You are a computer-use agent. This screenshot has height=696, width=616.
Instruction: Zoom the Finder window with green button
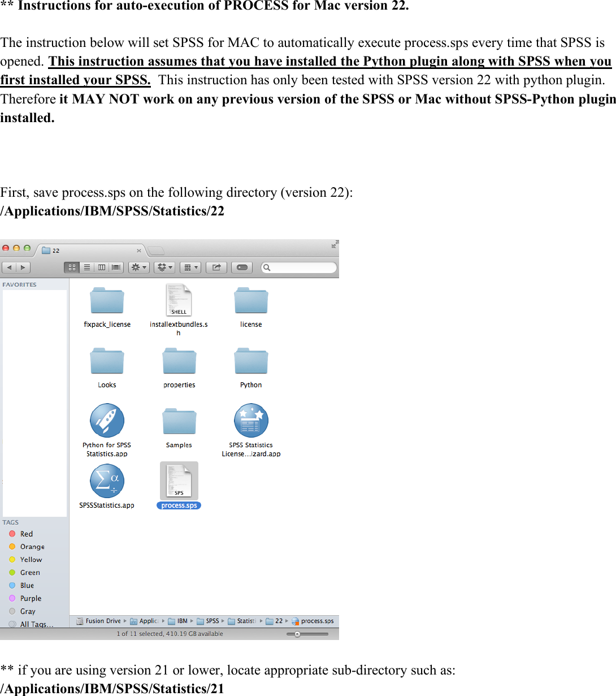[x=27, y=248]
